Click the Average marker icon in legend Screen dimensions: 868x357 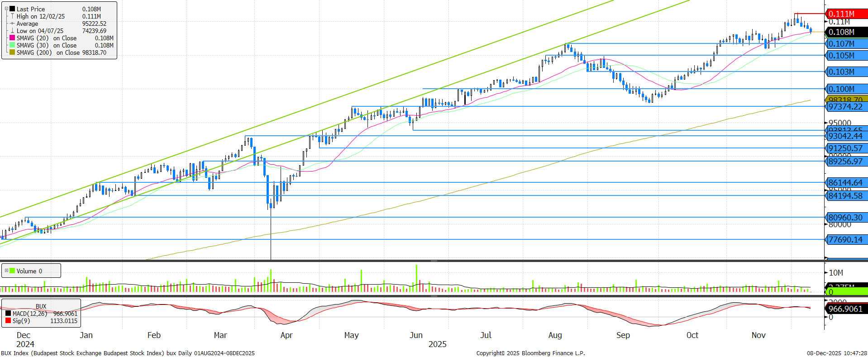click(x=12, y=24)
